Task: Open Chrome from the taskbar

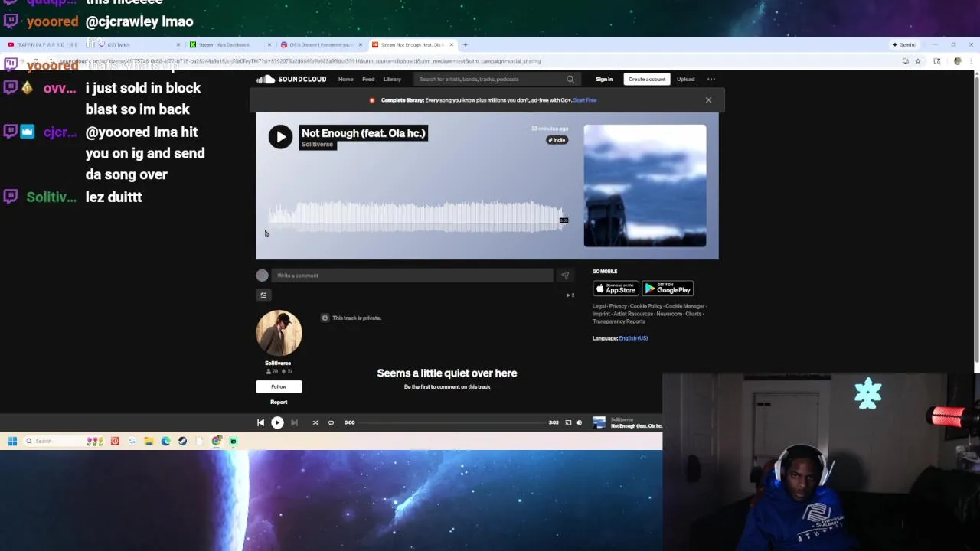Action: [x=217, y=441]
